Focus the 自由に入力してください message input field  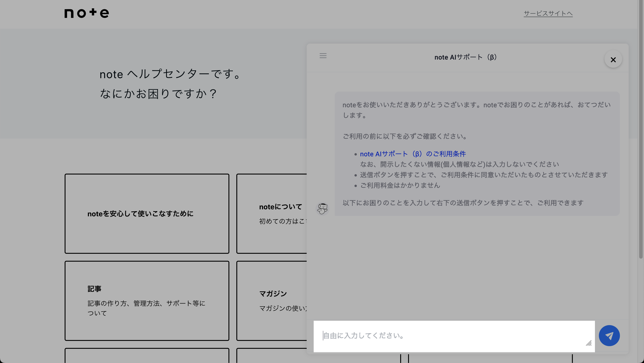[454, 336]
